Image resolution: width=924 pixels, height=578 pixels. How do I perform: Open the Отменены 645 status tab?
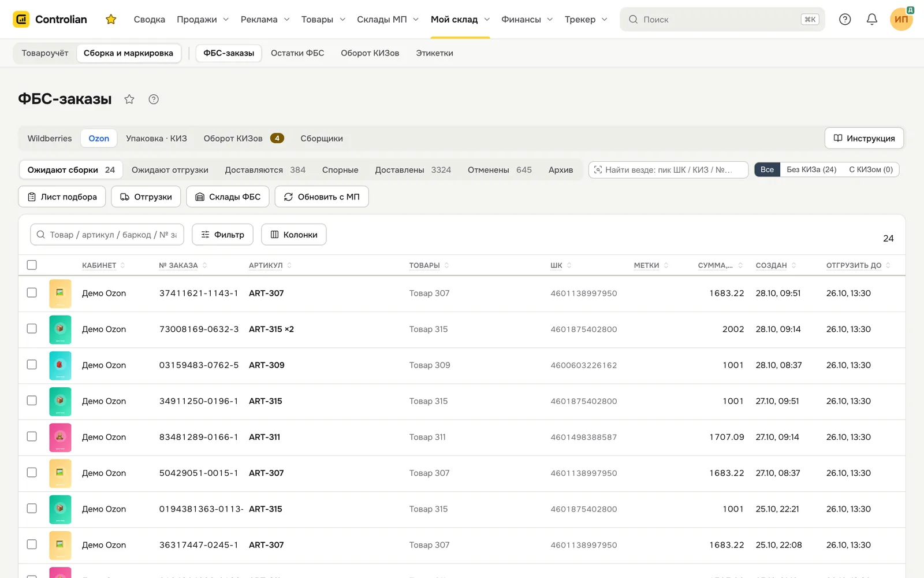tap(500, 170)
